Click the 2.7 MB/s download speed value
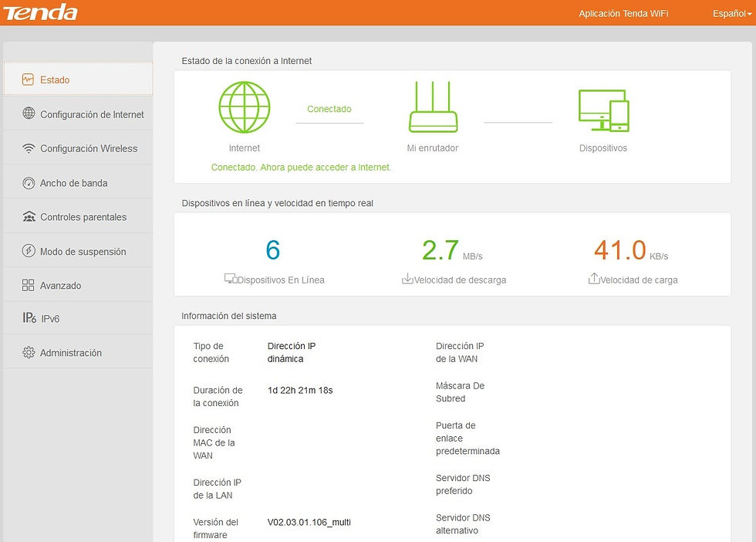The height and width of the screenshot is (542, 756). pyautogui.click(x=452, y=250)
